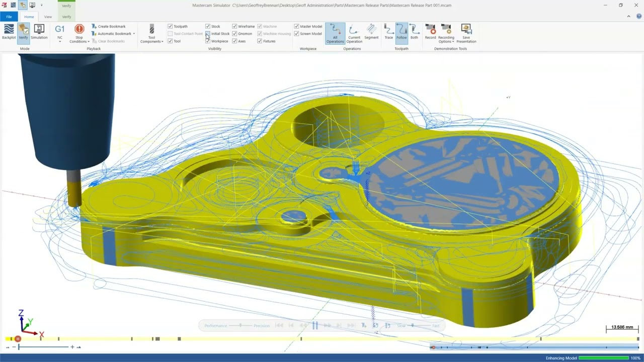Screen dimensions: 644x362
Task: Toggle Tool visibility checkbox
Action: pos(170,41)
